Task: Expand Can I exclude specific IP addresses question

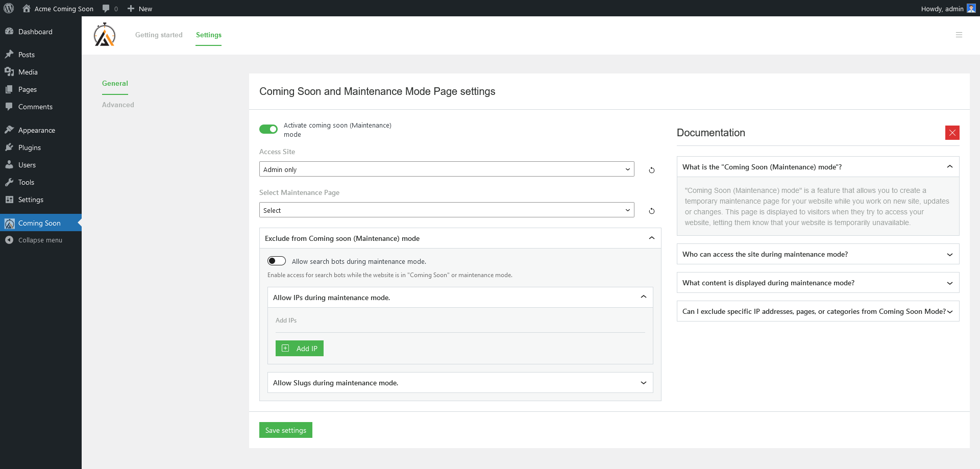Action: (x=818, y=311)
